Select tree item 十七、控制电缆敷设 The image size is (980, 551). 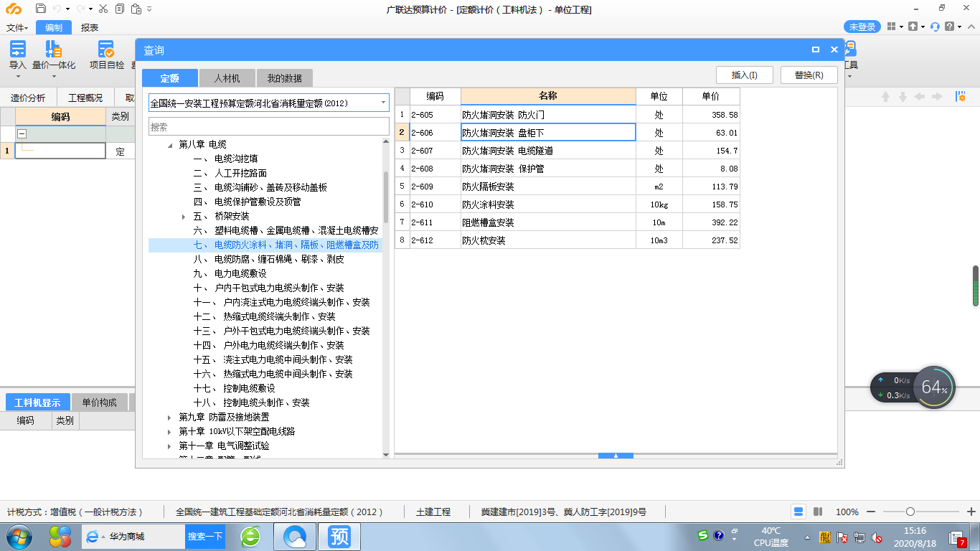pos(235,388)
